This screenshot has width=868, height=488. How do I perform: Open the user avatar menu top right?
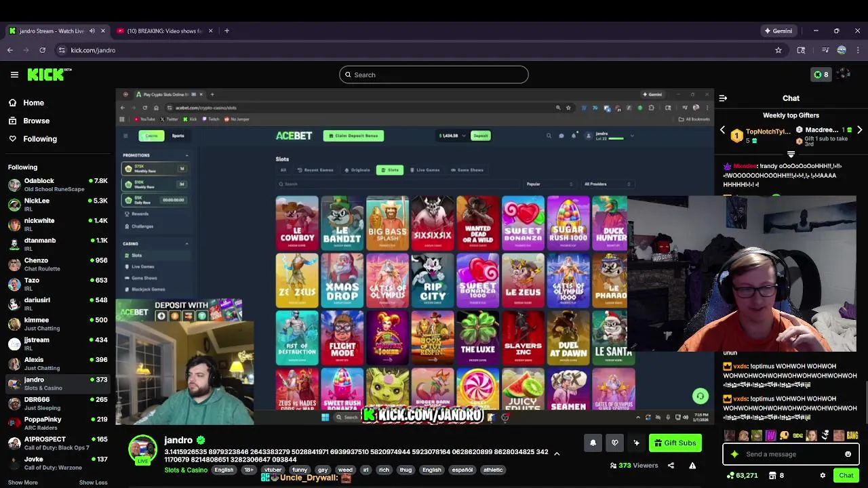(844, 74)
